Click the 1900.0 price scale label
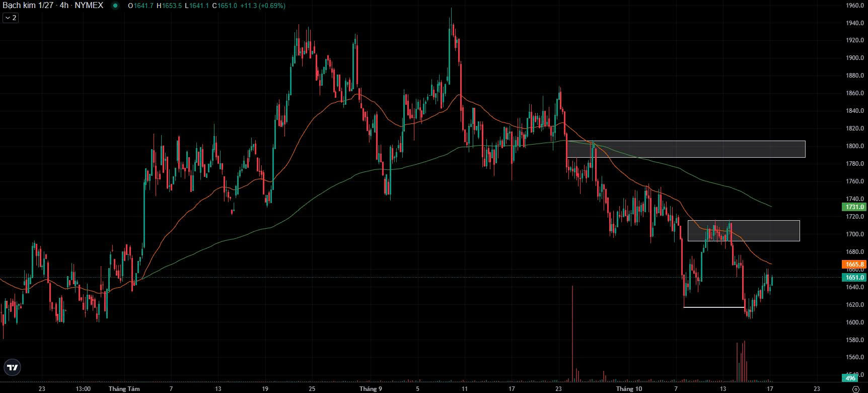Image resolution: width=868 pixels, height=393 pixels. click(855, 58)
